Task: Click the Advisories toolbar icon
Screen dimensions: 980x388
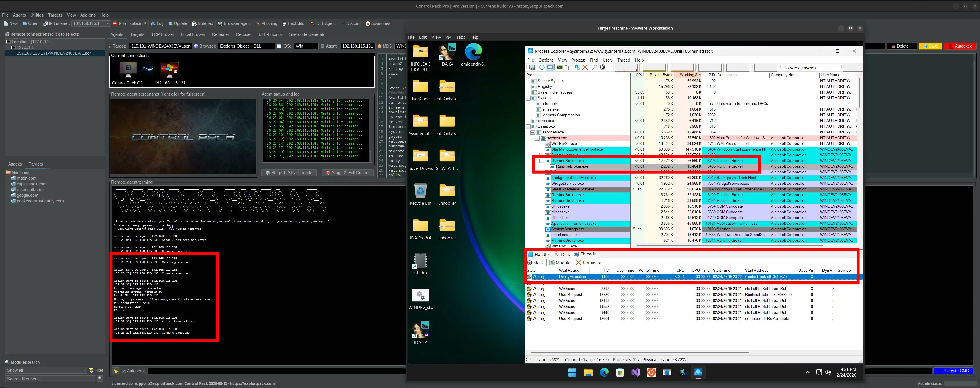Action: tap(378, 24)
